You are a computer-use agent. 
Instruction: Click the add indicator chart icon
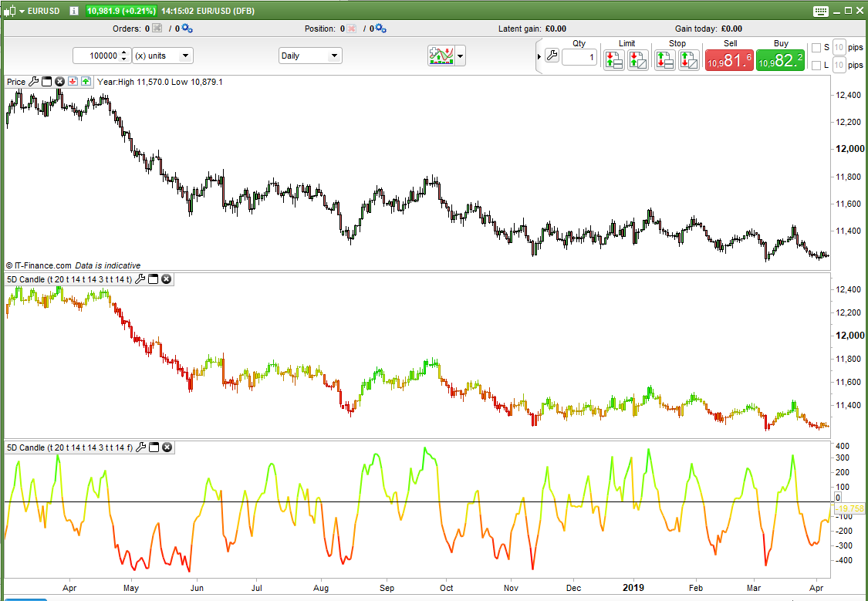441,56
